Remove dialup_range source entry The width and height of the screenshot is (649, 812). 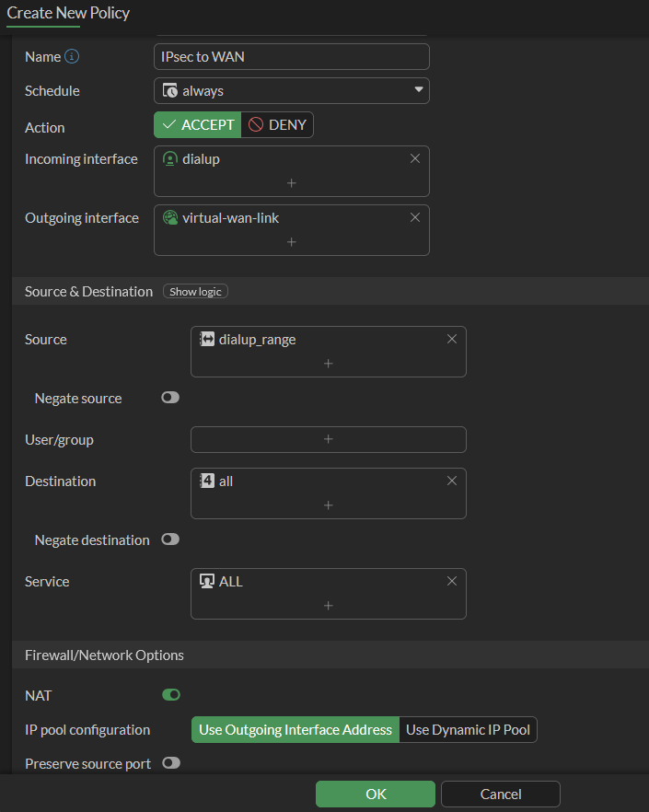click(x=452, y=339)
